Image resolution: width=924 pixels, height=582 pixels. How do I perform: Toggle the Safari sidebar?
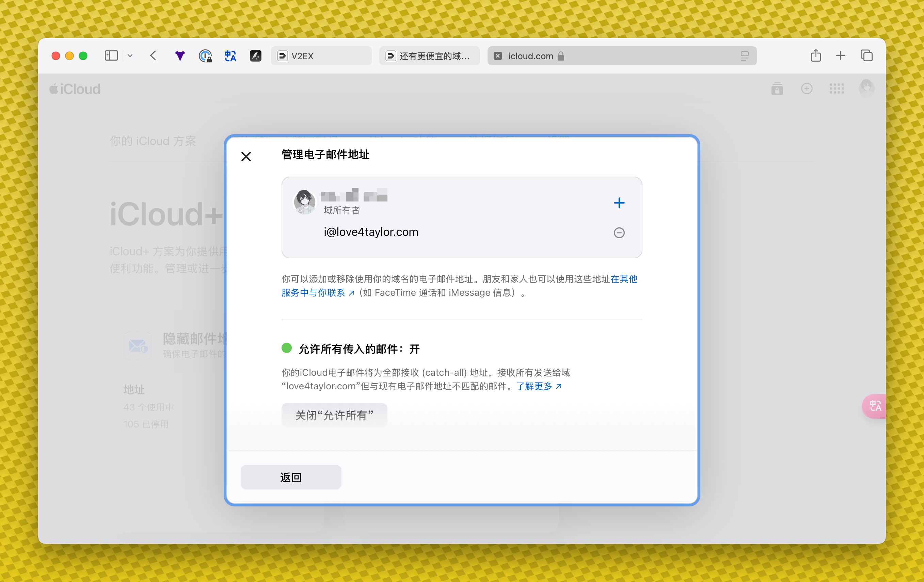pyautogui.click(x=111, y=56)
